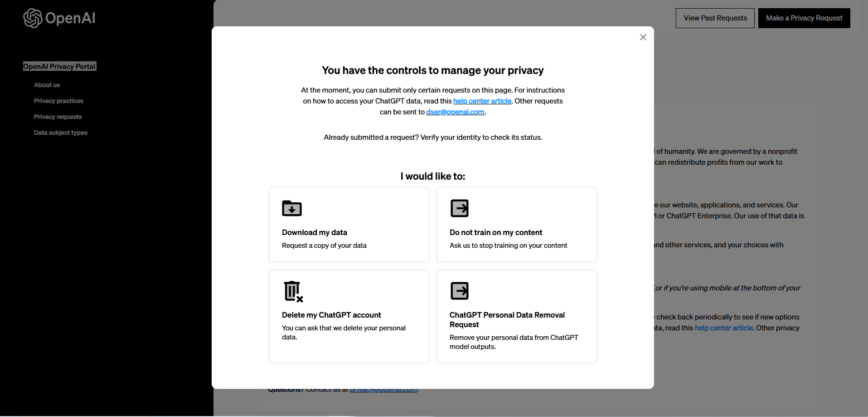Click View Past Requests button
This screenshot has height=417, width=868.
click(x=715, y=18)
